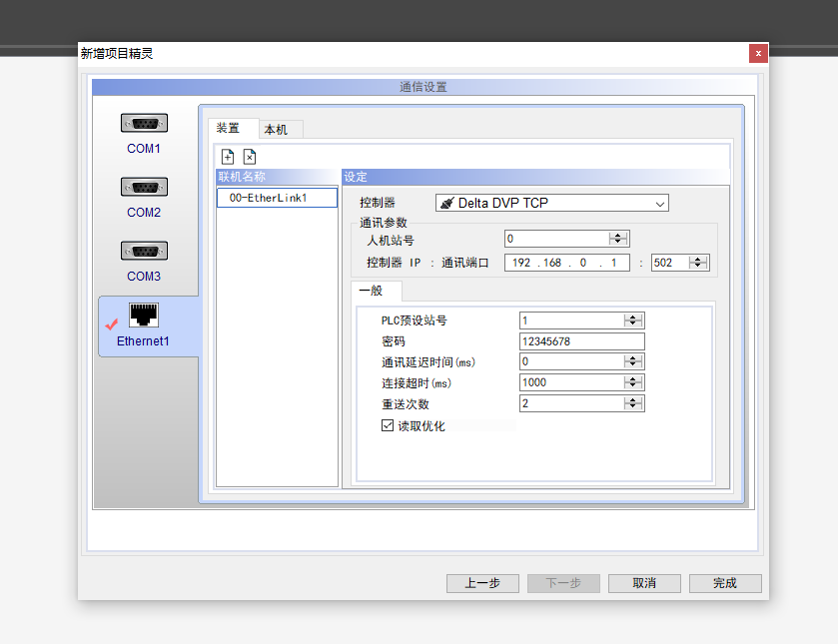Click the delete link icon

click(x=250, y=157)
